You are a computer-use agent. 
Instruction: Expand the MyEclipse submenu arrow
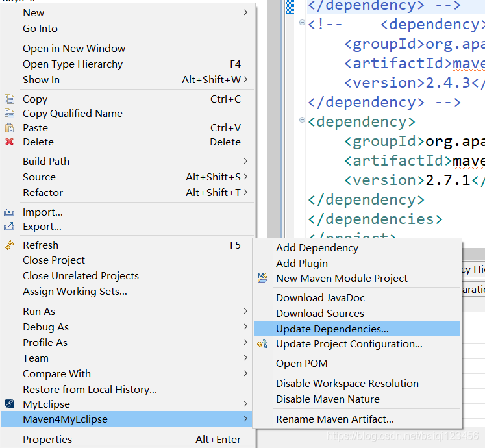(245, 404)
